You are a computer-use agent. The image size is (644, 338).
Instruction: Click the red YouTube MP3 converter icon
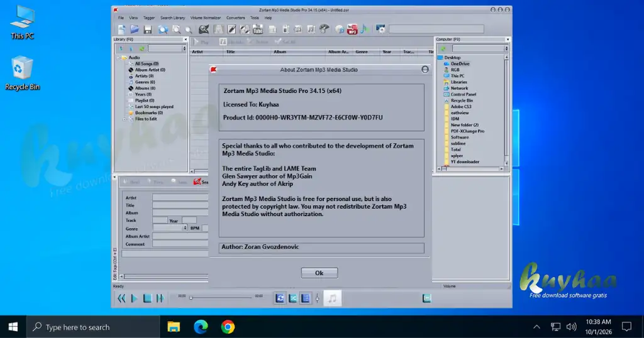[x=352, y=29]
